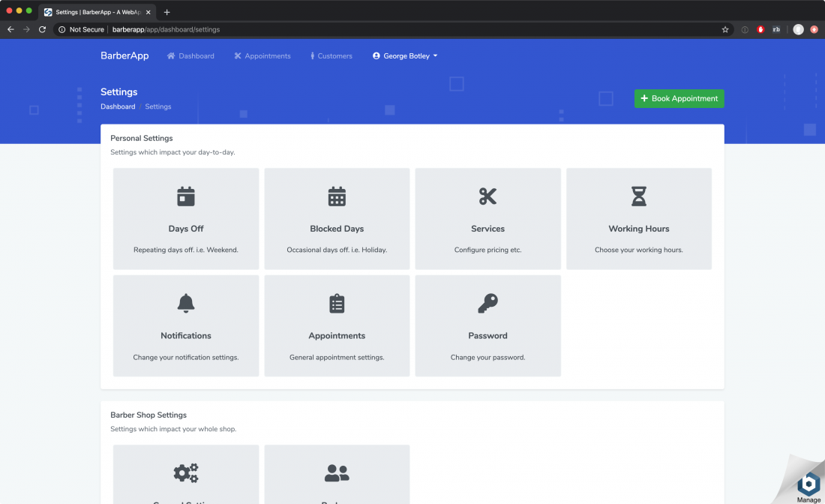825x504 pixels.
Task: Open the Days Off calendar settings icon
Action: [x=185, y=196]
